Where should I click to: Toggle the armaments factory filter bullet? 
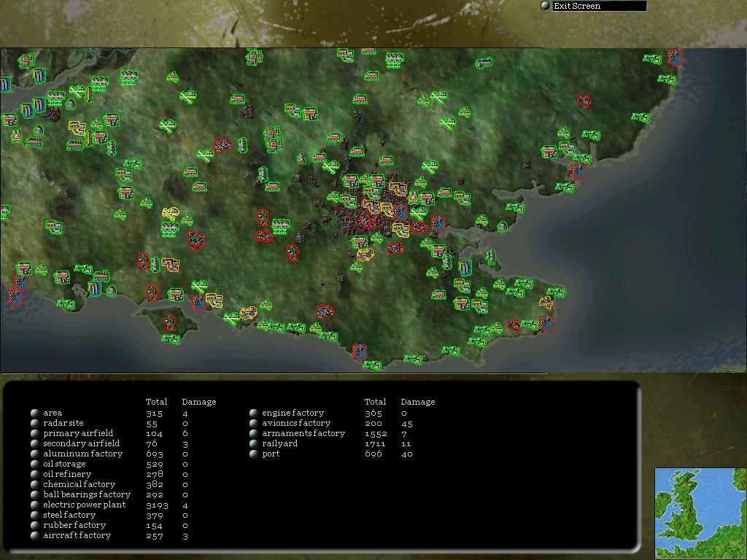[x=253, y=433]
